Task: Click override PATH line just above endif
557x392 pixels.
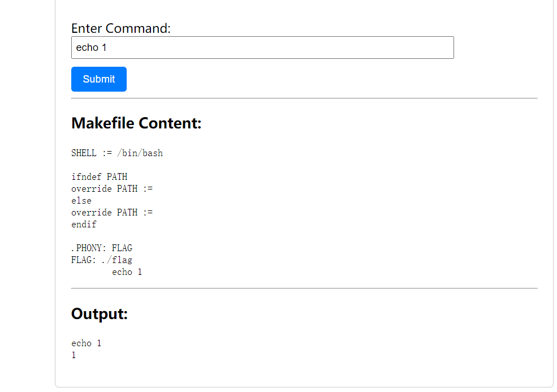Action: [112, 213]
